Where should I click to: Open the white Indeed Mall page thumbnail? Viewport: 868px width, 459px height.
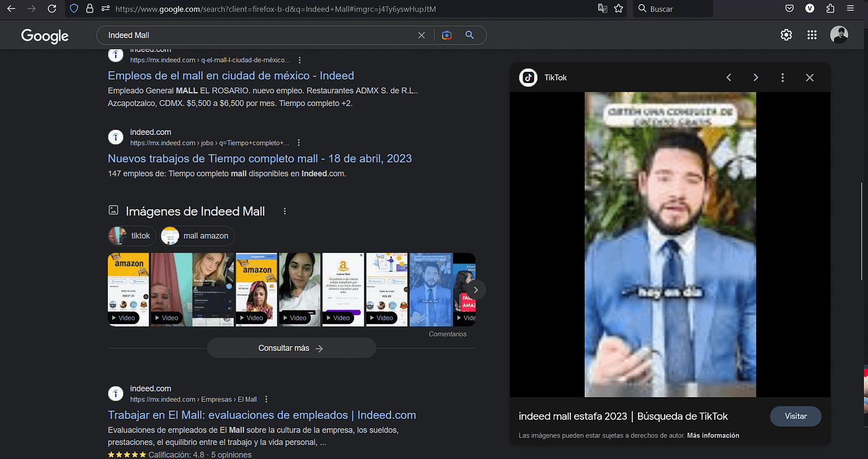(343, 289)
